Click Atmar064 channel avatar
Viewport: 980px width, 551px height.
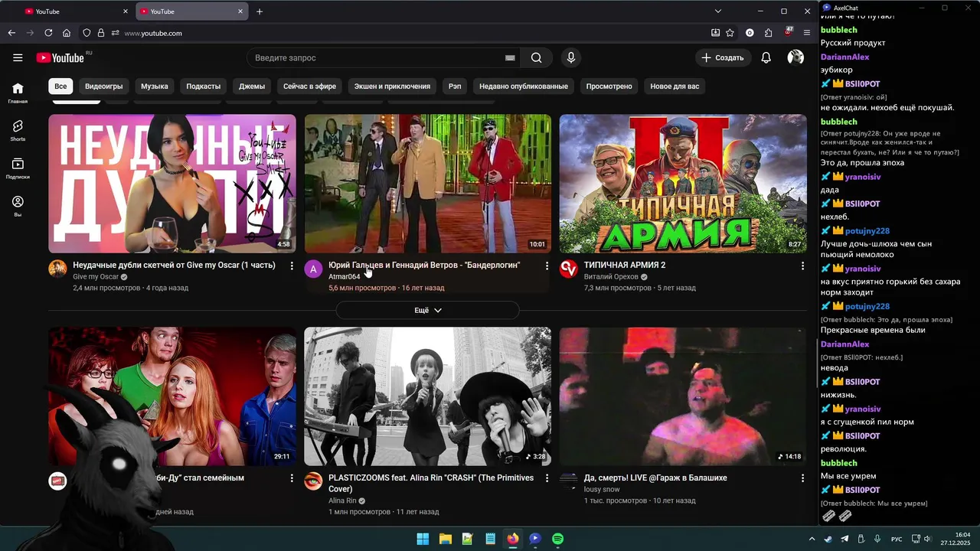(313, 269)
